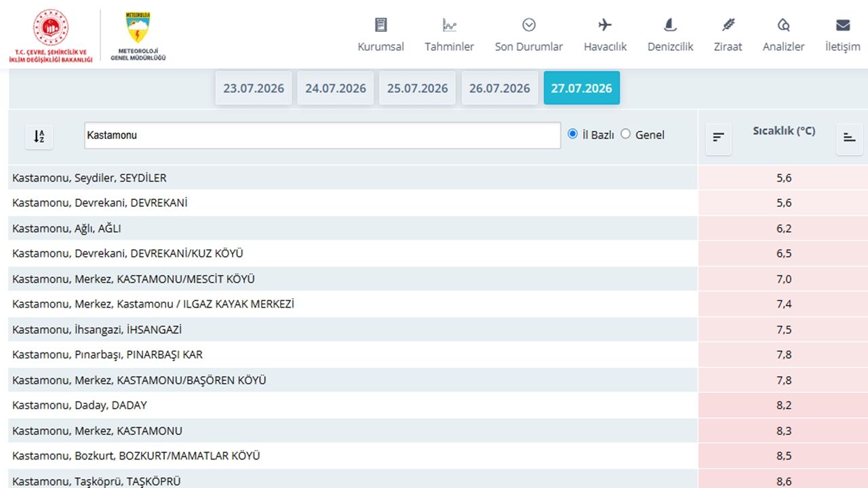The image size is (868, 488).
Task: Open the Denizcilik sailboat icon
Action: [x=670, y=25]
